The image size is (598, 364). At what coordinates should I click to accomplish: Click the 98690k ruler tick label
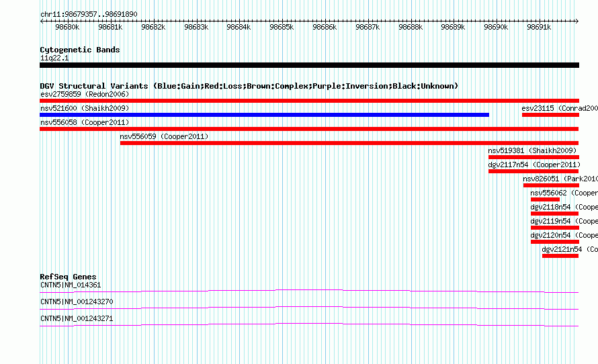point(496,27)
